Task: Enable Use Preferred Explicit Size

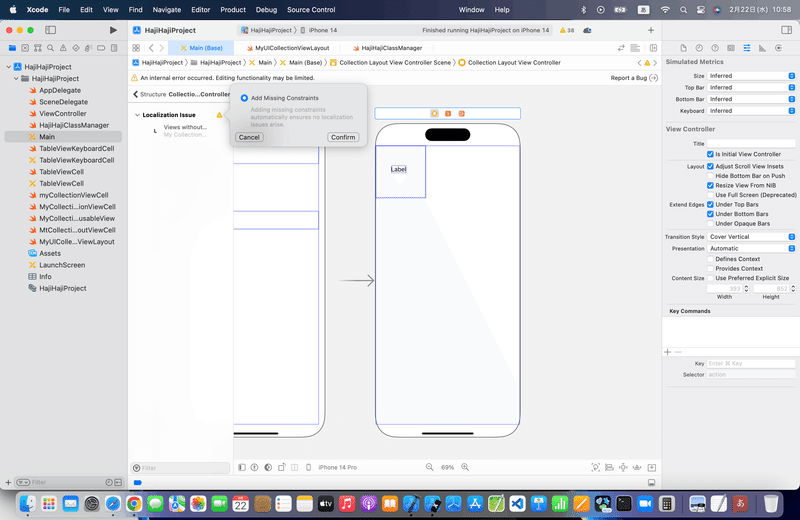Action: coord(710,279)
